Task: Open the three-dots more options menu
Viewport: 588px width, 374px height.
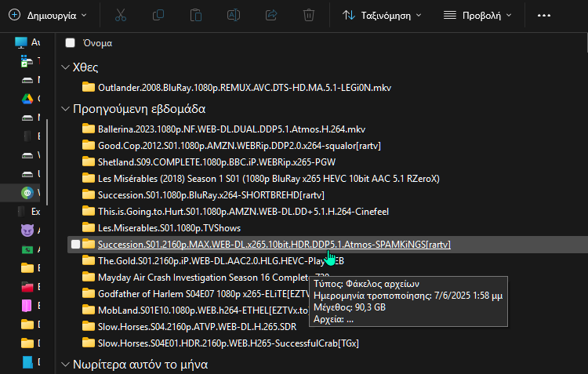Action: point(544,16)
